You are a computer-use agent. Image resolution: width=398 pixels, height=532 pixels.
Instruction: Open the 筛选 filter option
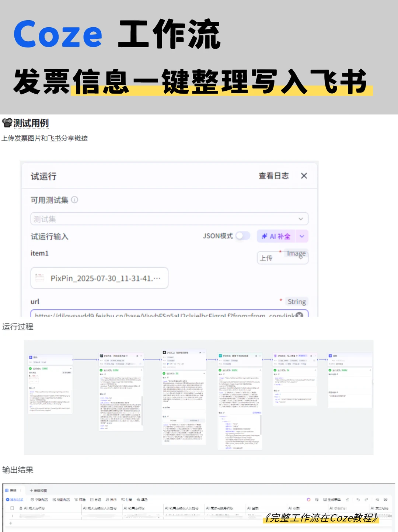[x=80, y=500]
